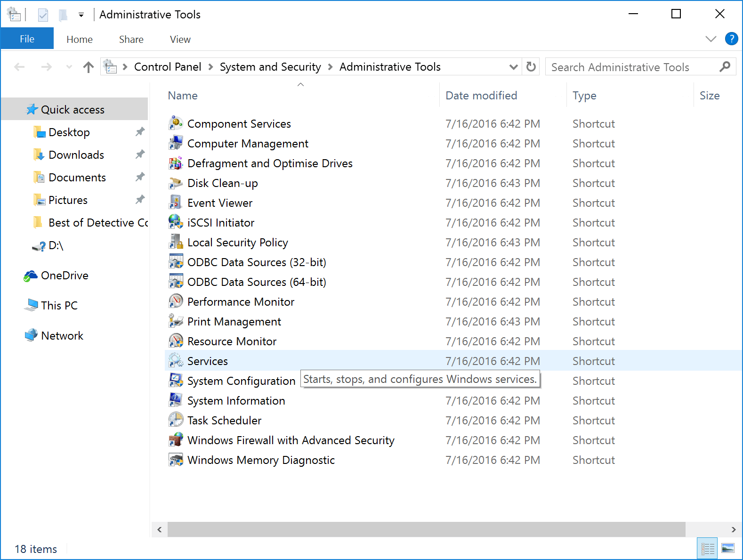This screenshot has width=743, height=560.
Task: Click the Help question mark icon
Action: coord(731,39)
